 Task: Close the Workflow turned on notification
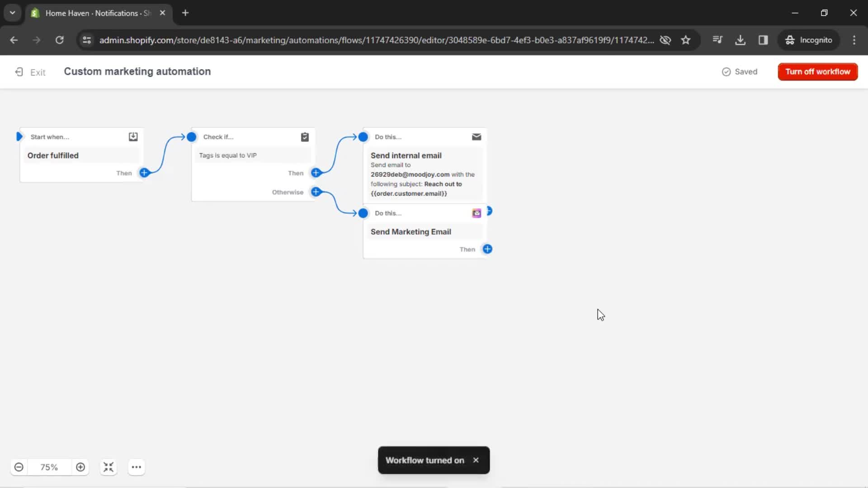[476, 460]
